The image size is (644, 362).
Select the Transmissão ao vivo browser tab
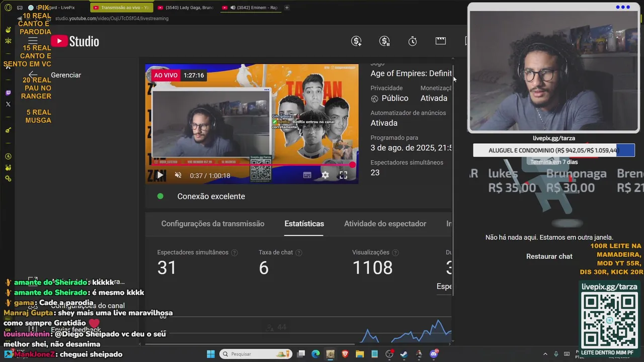121,8
